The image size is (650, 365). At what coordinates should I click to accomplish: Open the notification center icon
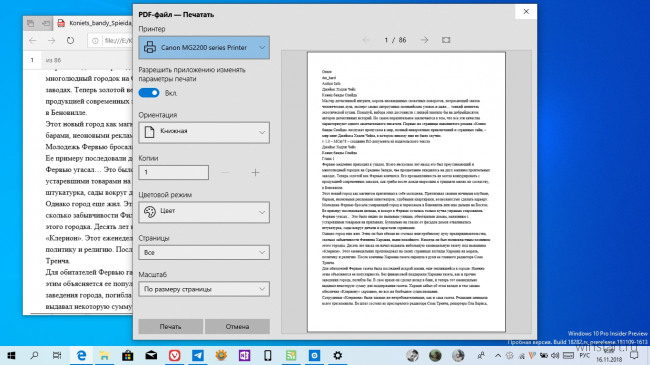(x=634, y=355)
